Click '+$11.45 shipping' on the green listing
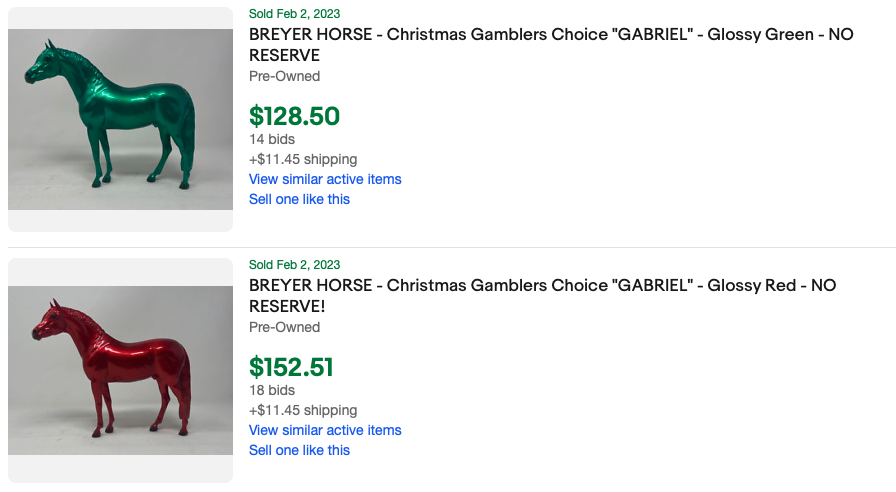This screenshot has width=896, height=492. pos(302,159)
